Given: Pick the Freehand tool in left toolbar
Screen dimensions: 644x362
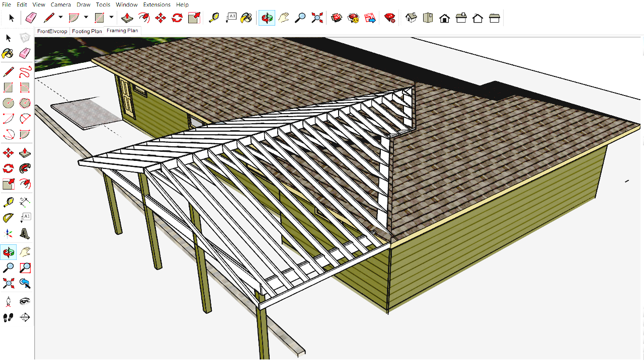Looking at the screenshot, I should point(25,72).
